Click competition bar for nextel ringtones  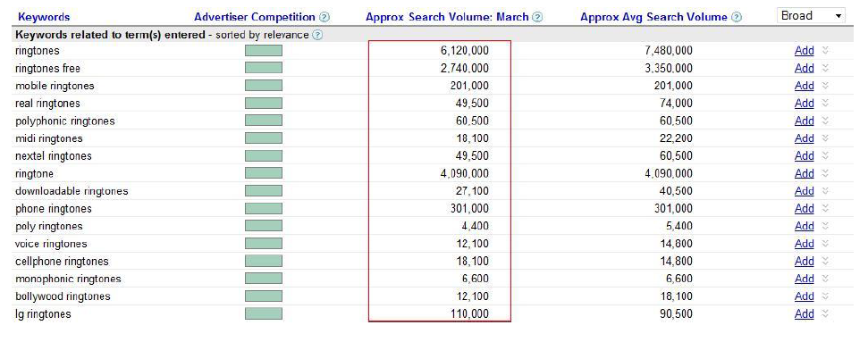click(264, 155)
